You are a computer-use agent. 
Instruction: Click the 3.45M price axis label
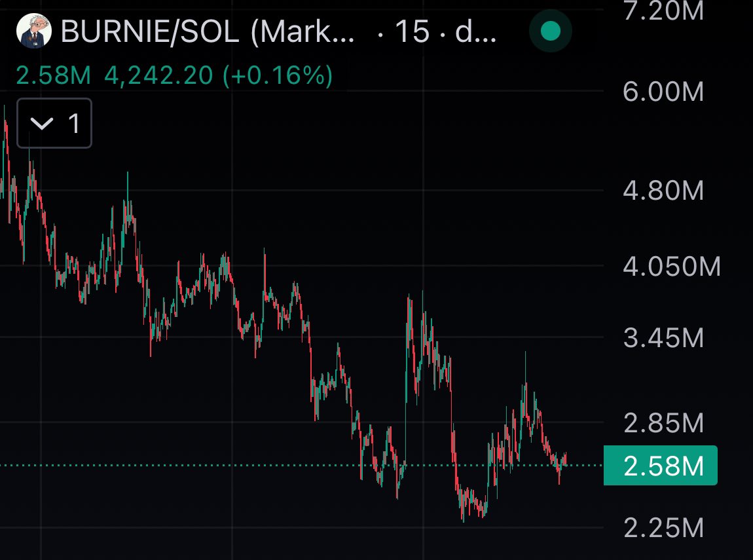pyautogui.click(x=663, y=337)
